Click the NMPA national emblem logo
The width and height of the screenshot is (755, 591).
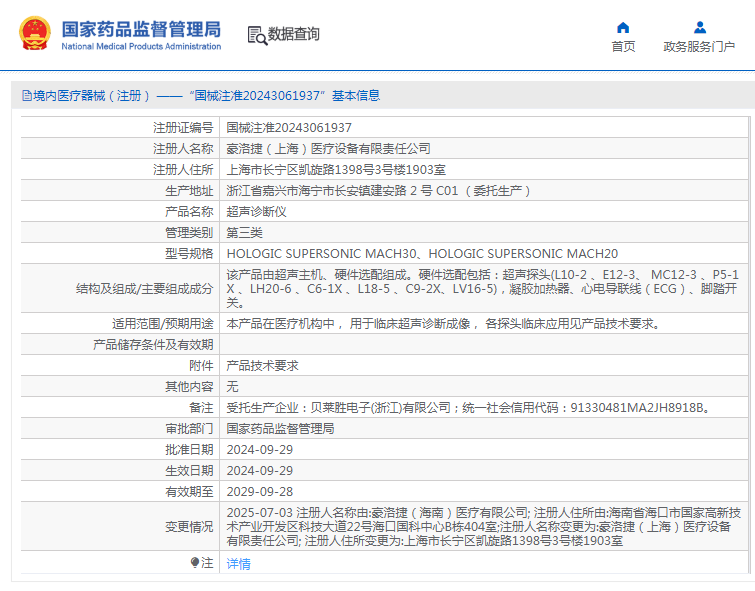[35, 33]
